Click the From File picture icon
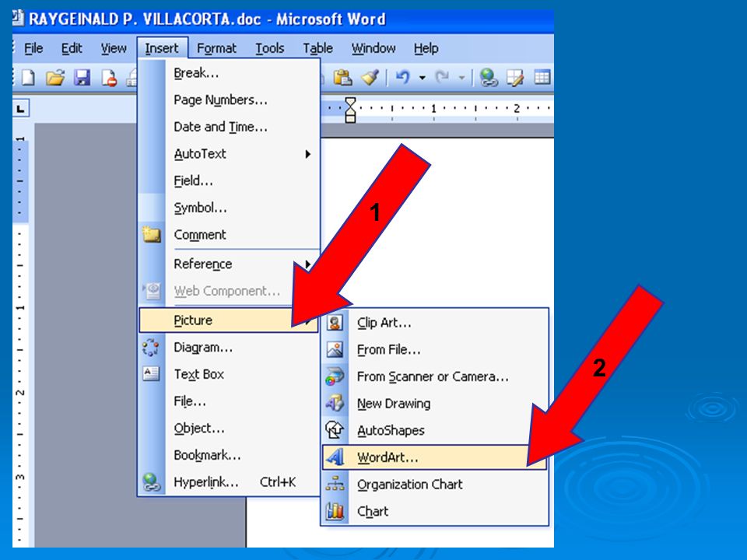This screenshot has width=747, height=560. (x=335, y=349)
